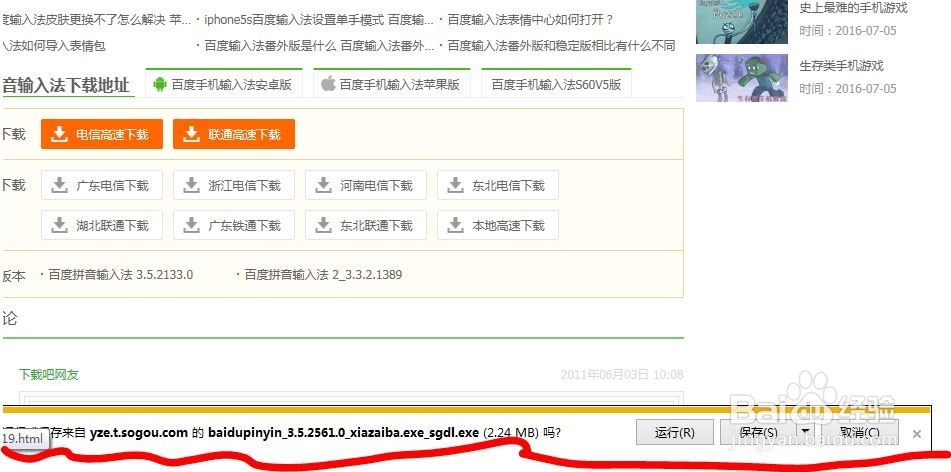Click download icon beside 广东电信下载
Image resolution: width=951 pixels, height=472 pixels.
[59, 185]
